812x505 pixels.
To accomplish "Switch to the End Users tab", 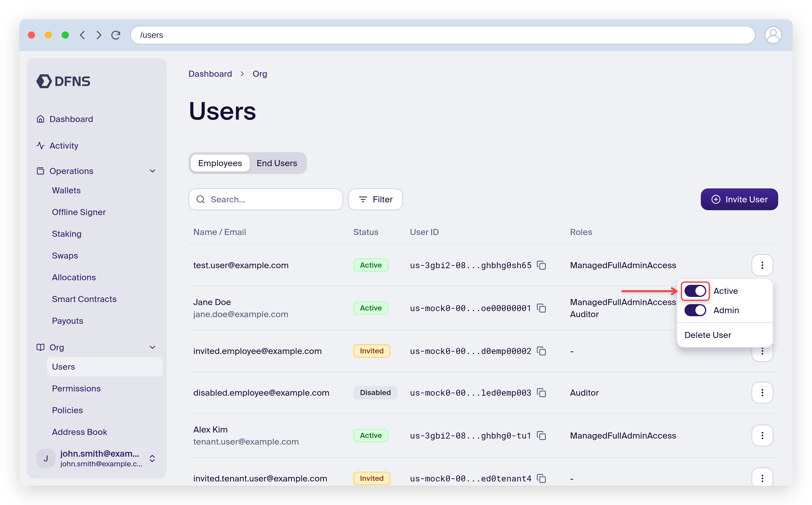I will pyautogui.click(x=277, y=163).
